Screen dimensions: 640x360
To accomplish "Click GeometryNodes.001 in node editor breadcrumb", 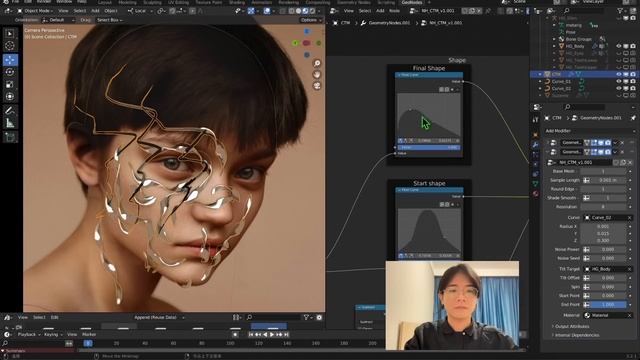I will click(389, 23).
